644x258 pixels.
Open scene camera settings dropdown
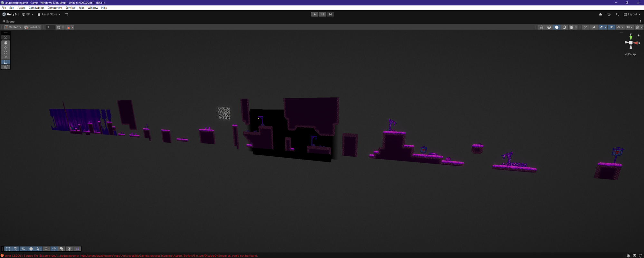(x=630, y=27)
